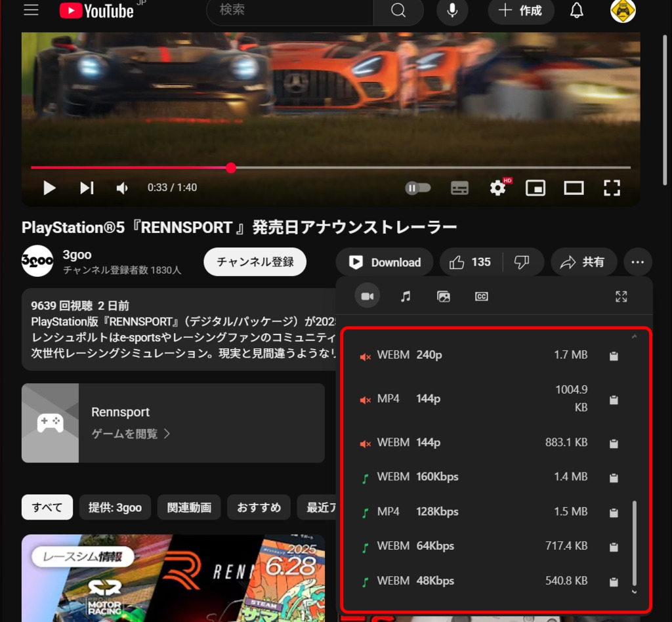Open the レースシム情報 recommended video thumbnail

(x=173, y=578)
